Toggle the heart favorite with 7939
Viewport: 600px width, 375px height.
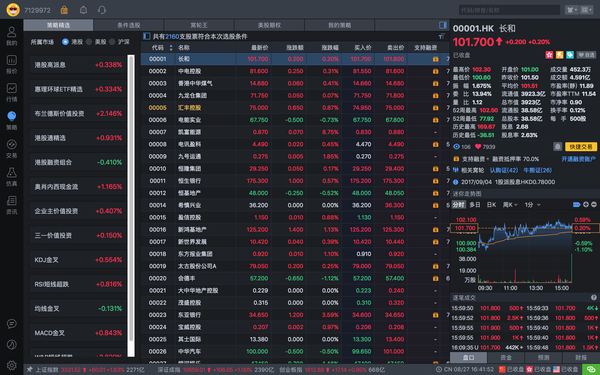coord(478,147)
